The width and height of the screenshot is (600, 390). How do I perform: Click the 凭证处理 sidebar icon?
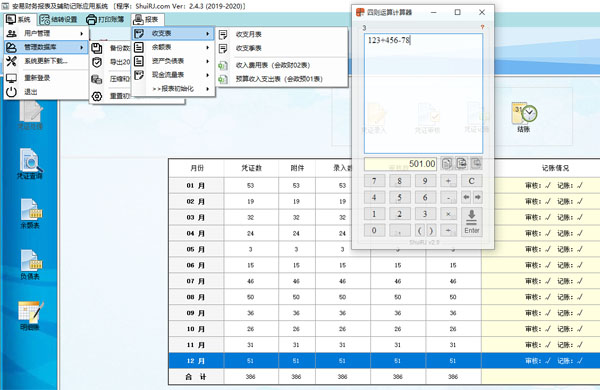pyautogui.click(x=30, y=115)
